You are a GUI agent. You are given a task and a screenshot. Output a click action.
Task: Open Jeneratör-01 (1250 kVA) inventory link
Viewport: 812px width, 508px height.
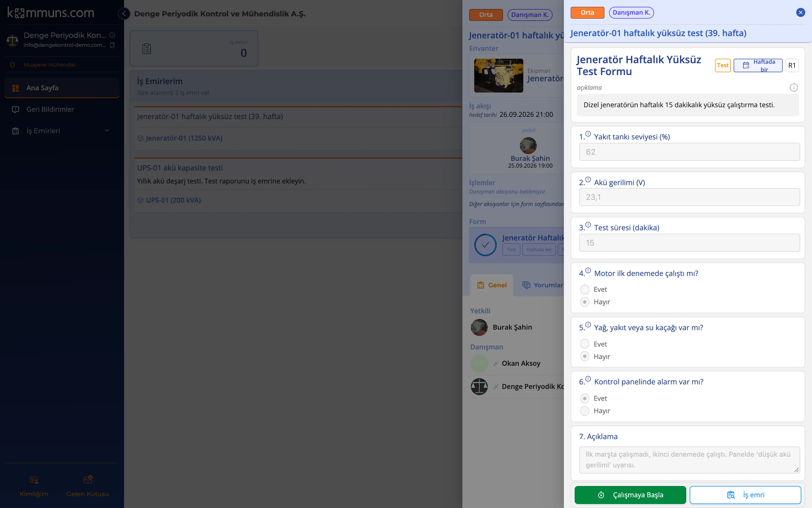(184, 138)
